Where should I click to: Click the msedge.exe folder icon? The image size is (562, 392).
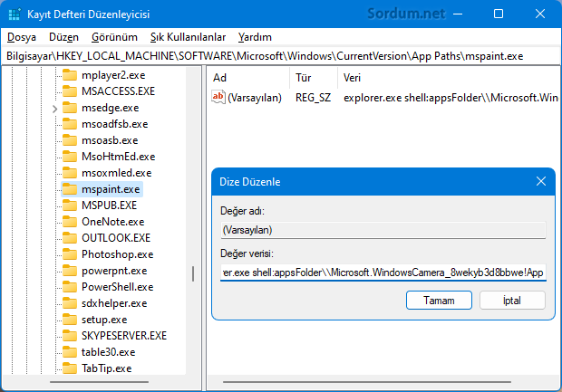(x=70, y=108)
